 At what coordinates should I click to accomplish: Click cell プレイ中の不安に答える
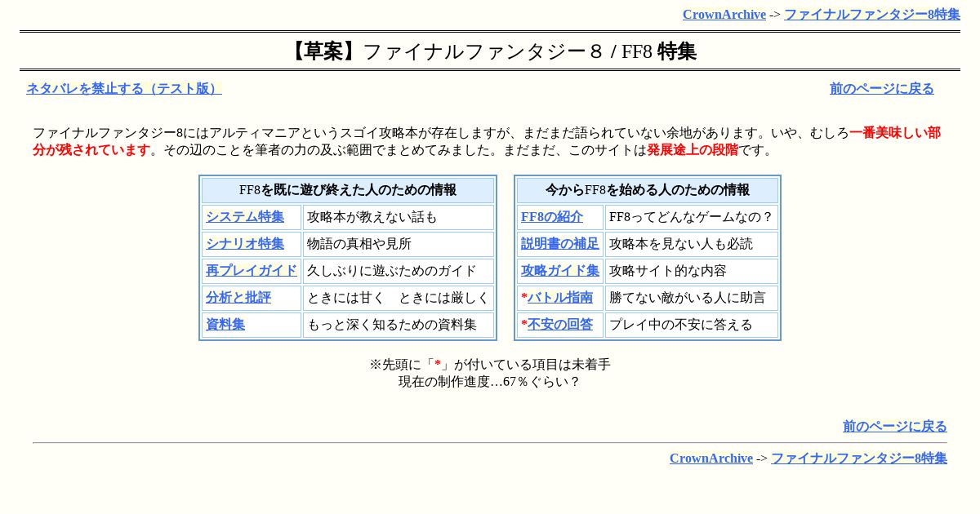point(692,325)
